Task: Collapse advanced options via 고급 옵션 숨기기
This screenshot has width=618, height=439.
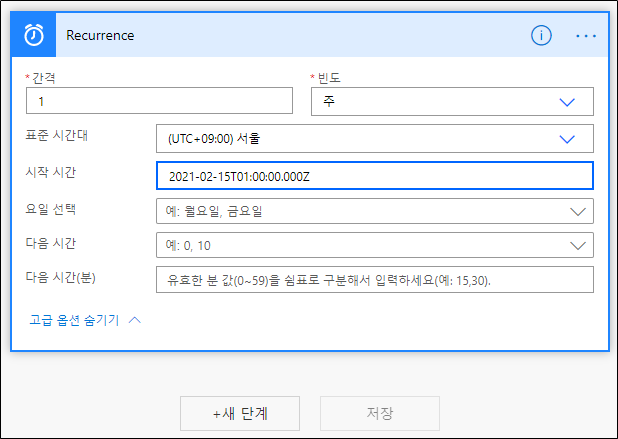Action: pyautogui.click(x=85, y=320)
